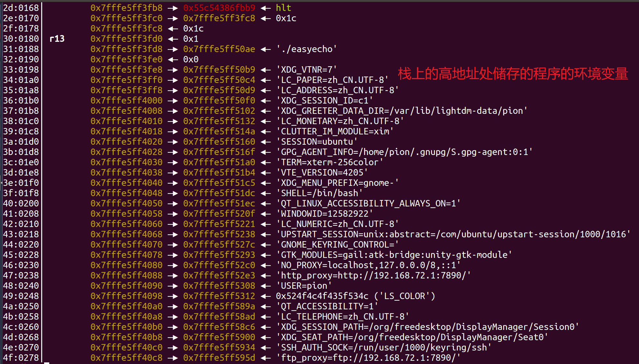Click the 'USER=pion' environment string
The width and height of the screenshot is (639, 364).
304,286
